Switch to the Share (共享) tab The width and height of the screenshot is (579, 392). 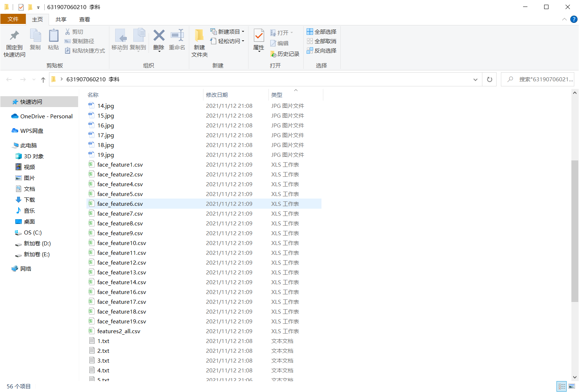click(61, 19)
